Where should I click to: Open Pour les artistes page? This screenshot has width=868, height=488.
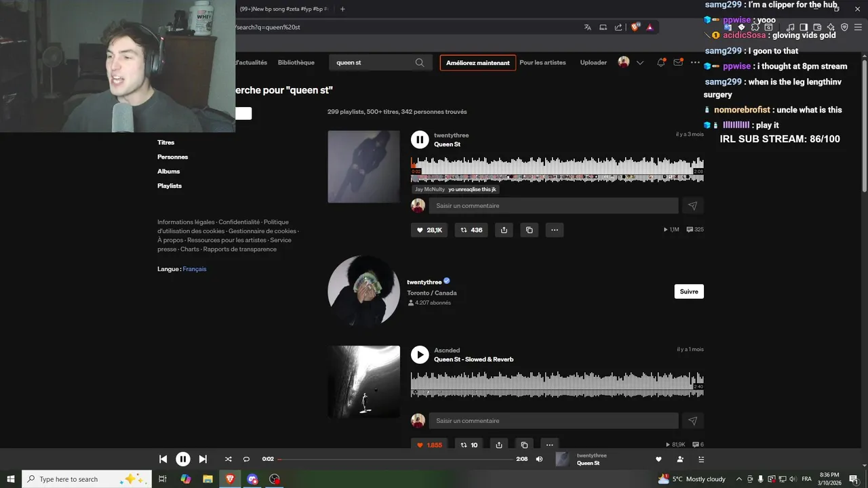click(x=542, y=62)
